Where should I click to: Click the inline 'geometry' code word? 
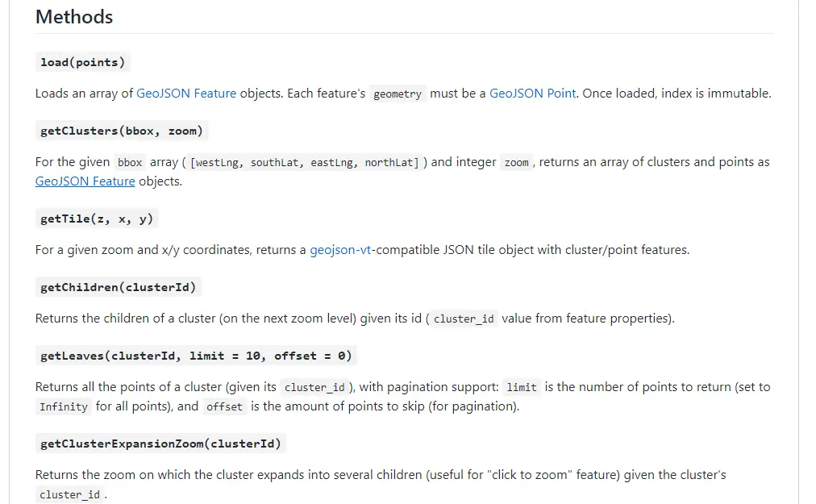click(398, 94)
